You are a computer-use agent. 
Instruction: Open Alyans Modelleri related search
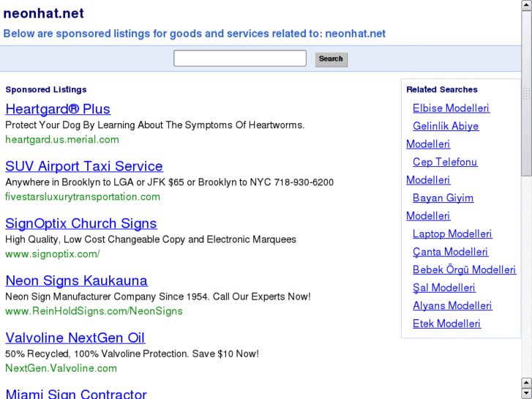coord(452,305)
